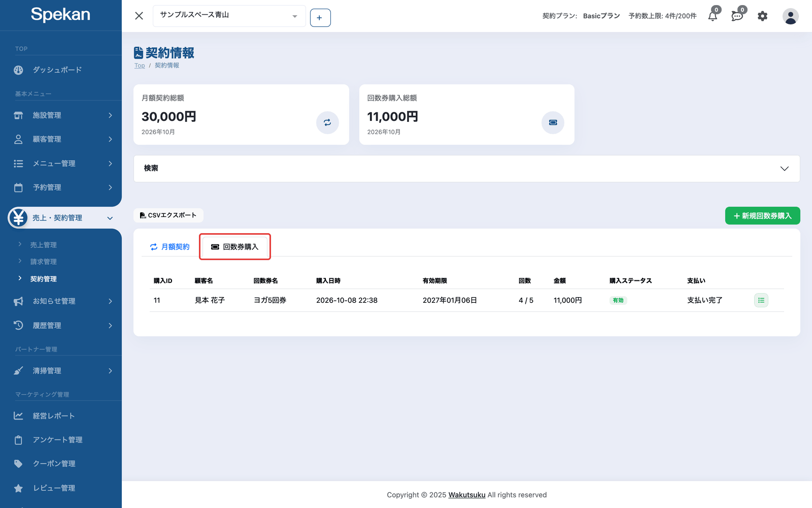This screenshot has height=508, width=812.
Task: Follow the Top breadcrumb link
Action: coord(140,66)
